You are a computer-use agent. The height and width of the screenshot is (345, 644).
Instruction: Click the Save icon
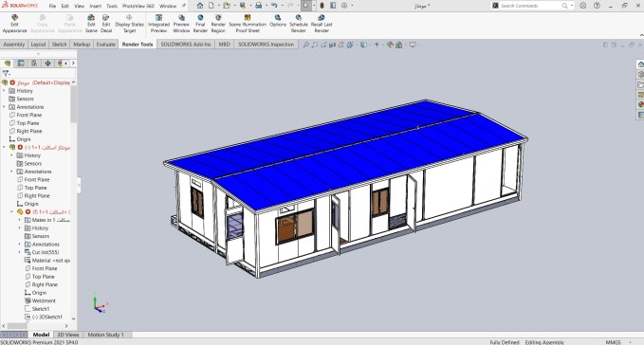tap(242, 6)
